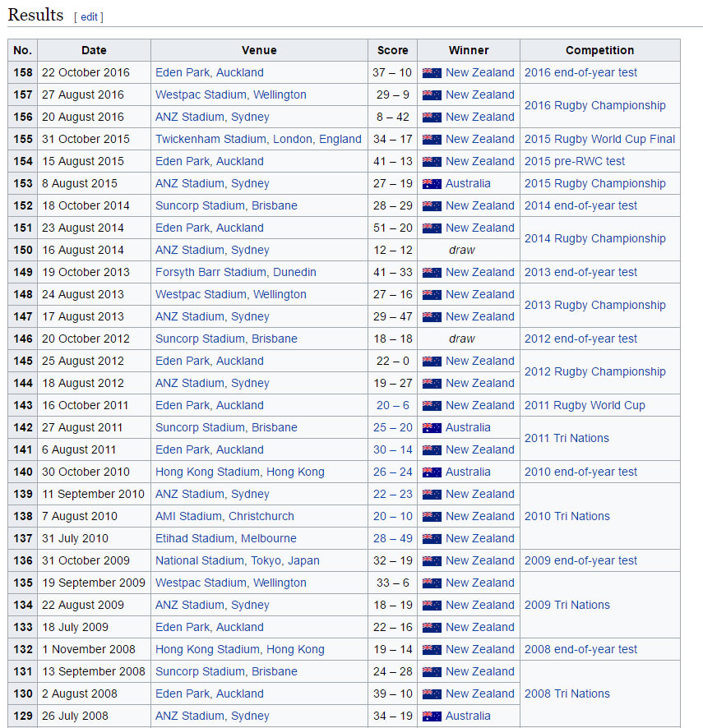Click the Australia flag in row 129

coord(432,716)
